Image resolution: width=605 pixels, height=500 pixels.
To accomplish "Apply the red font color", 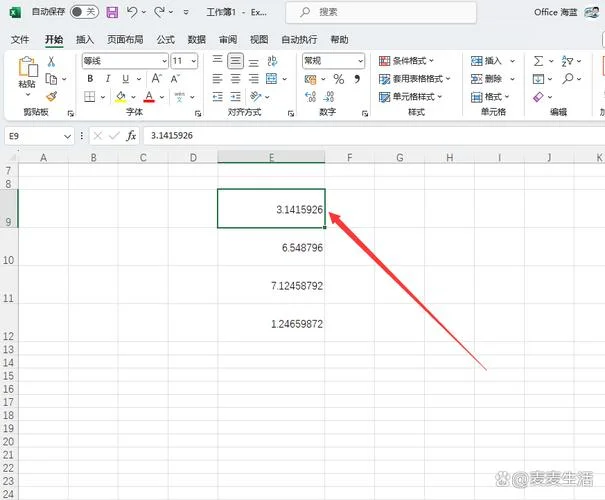I will coord(149,96).
